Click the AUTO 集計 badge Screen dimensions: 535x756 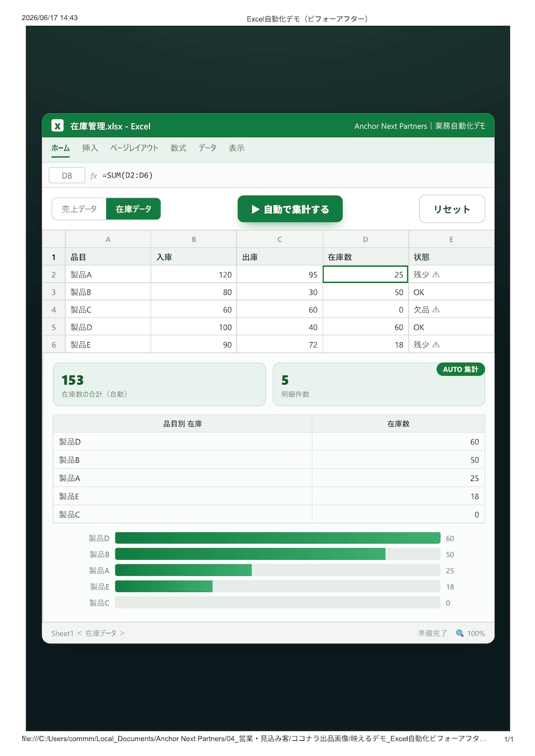point(461,369)
